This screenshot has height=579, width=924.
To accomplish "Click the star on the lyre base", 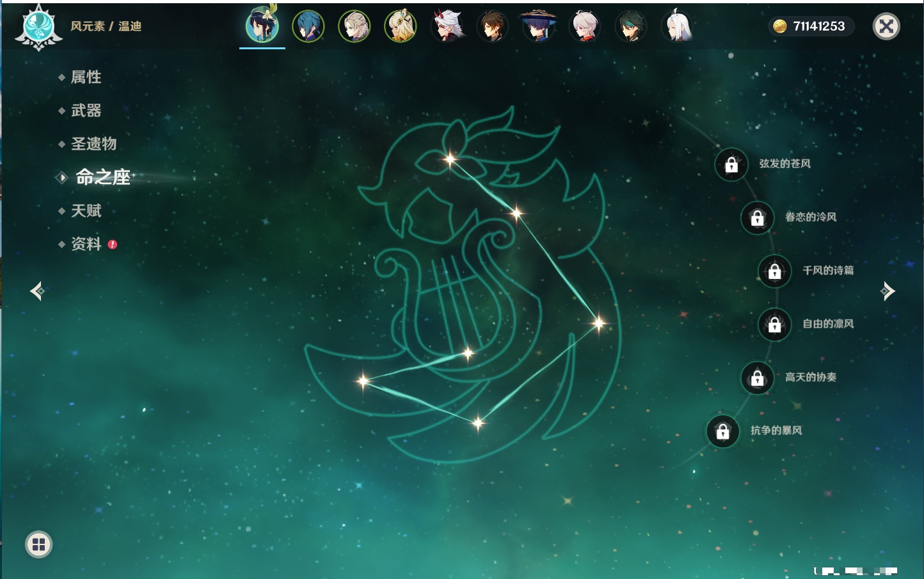I will pos(468,353).
